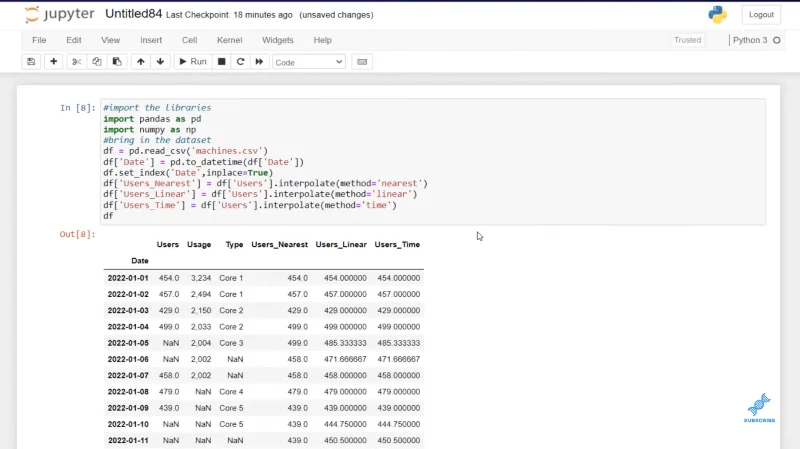
Task: Click the Date index header
Action: (140, 261)
